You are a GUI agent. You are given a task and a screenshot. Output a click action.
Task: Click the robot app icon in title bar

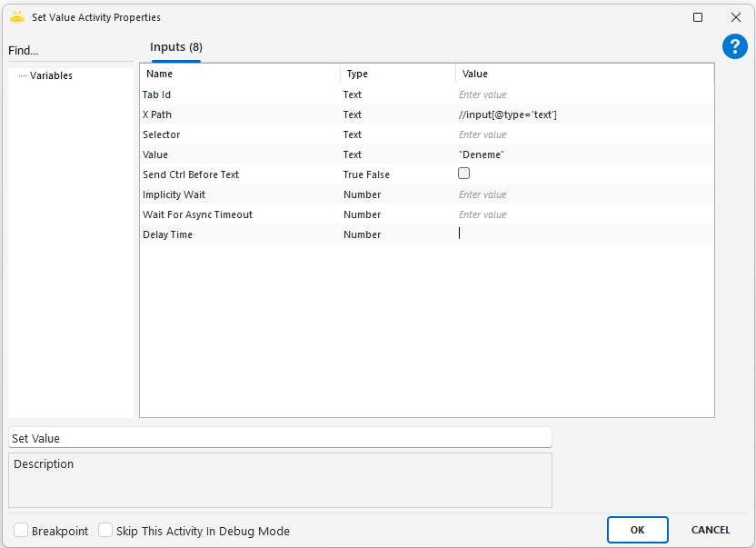point(16,17)
